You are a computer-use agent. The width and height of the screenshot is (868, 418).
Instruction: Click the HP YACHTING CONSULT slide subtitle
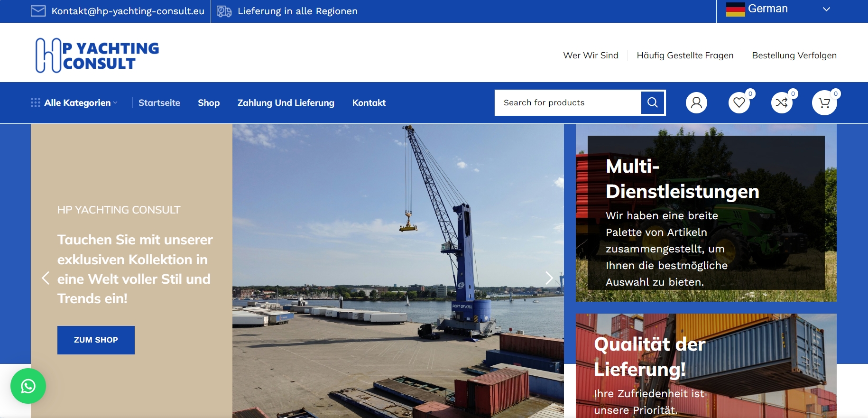coord(119,210)
